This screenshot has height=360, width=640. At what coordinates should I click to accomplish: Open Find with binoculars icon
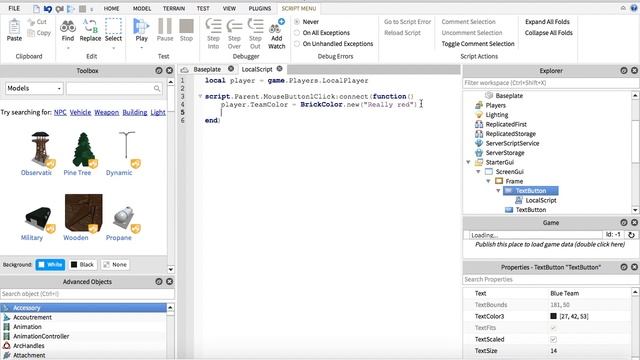[68, 27]
